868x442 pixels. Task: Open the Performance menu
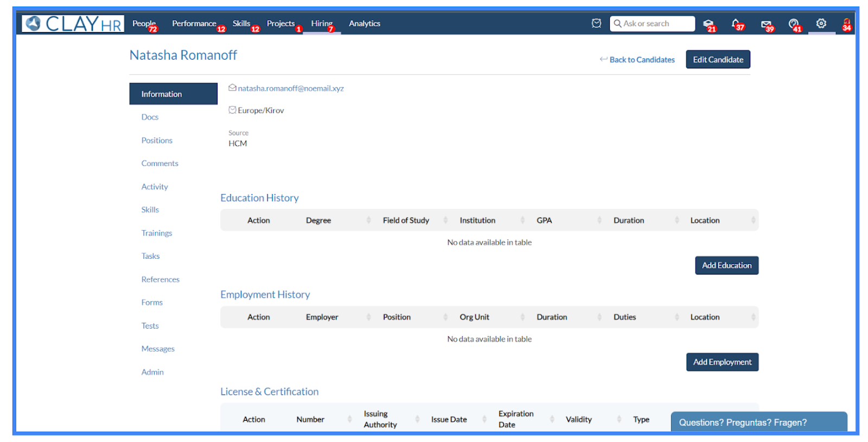point(194,23)
